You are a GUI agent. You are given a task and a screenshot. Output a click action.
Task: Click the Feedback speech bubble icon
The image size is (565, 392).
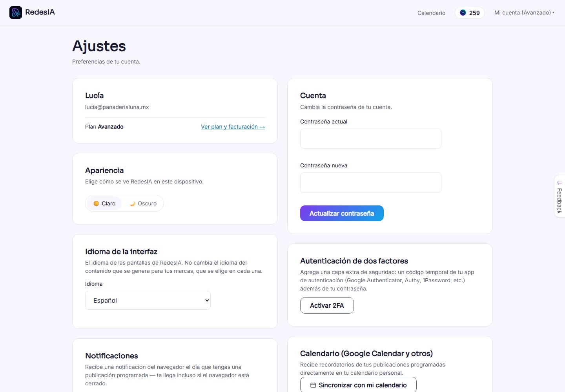[560, 183]
